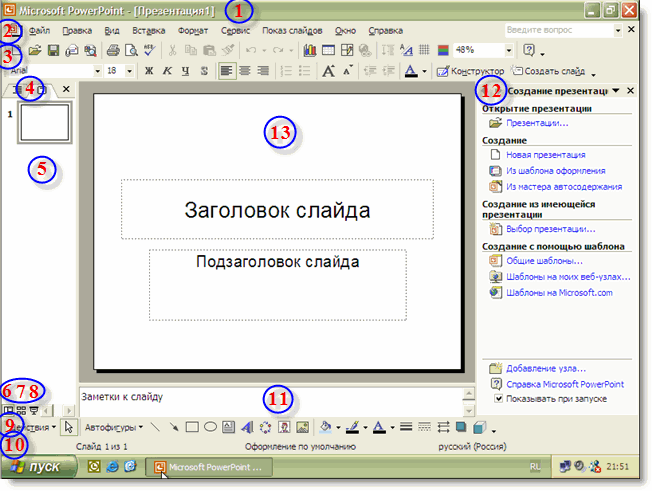Open the undo history dropdown arrow
This screenshot has height=491, width=652.
[264, 51]
